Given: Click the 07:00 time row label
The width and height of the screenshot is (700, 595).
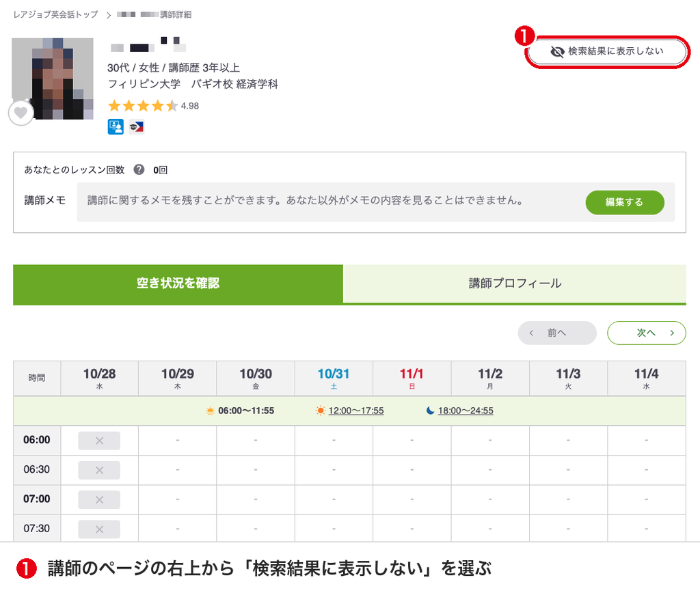Looking at the screenshot, I should point(37,499).
